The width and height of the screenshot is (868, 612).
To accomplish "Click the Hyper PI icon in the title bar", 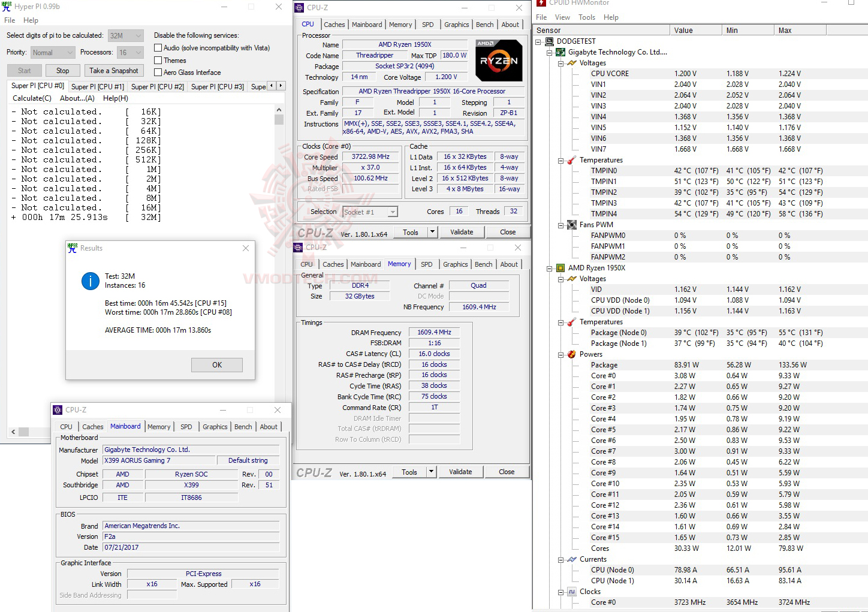I will click(7, 7).
